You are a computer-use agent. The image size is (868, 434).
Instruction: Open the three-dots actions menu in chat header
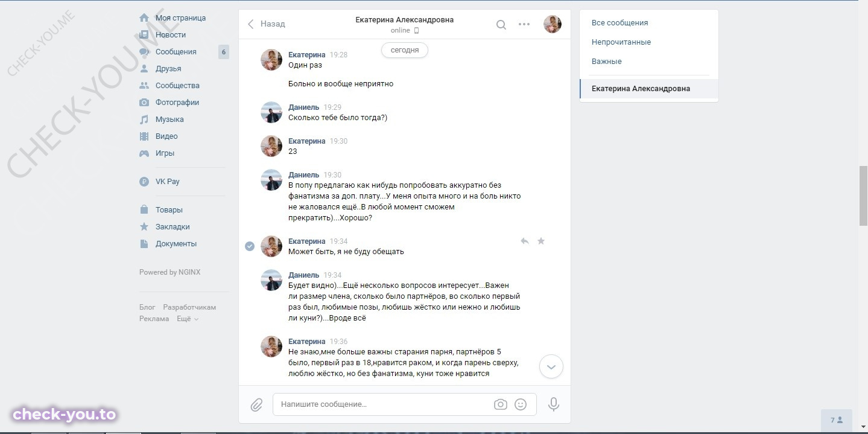click(524, 25)
